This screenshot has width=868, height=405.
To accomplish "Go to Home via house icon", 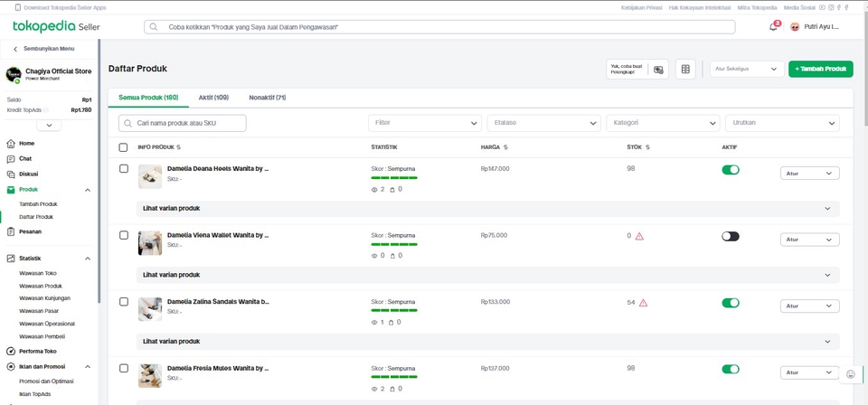I will tap(11, 144).
